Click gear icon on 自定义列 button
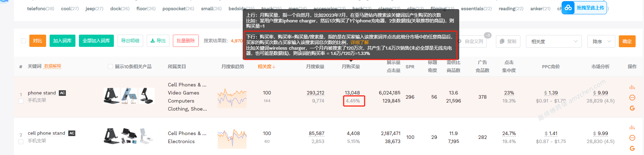 [x=460, y=41]
